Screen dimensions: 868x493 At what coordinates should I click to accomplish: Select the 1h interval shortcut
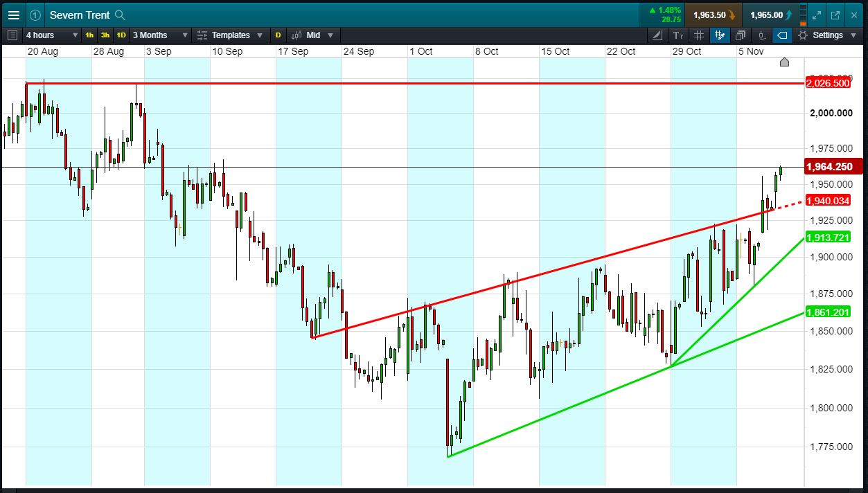pyautogui.click(x=89, y=35)
